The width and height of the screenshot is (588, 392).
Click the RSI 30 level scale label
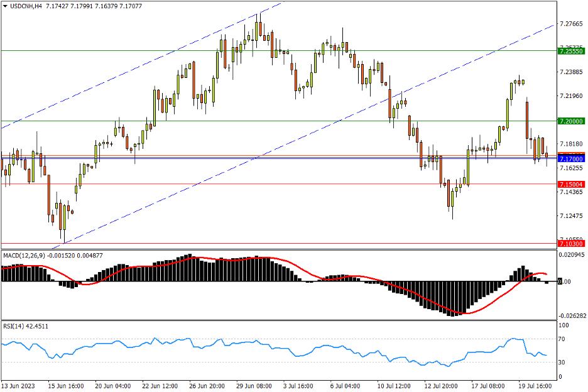point(563,362)
